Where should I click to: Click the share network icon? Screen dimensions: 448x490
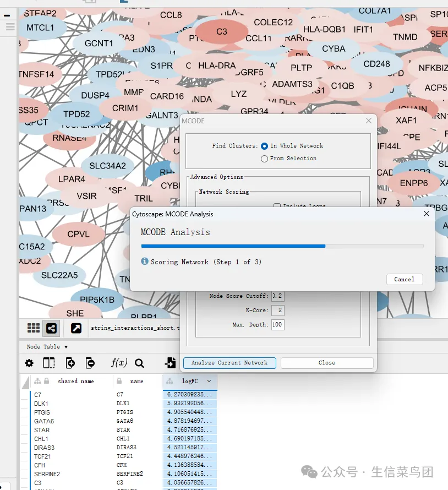click(51, 328)
